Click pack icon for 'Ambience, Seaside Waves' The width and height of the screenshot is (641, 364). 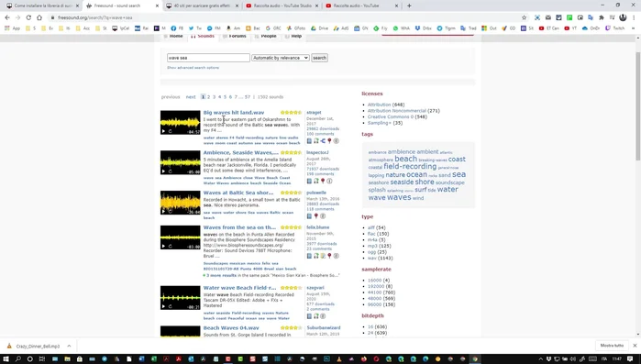point(309,181)
